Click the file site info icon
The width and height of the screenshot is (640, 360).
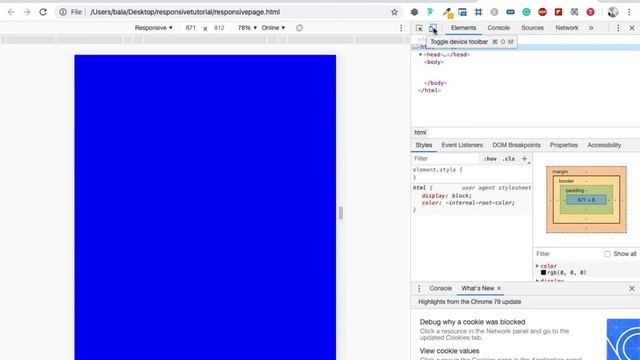click(x=63, y=12)
